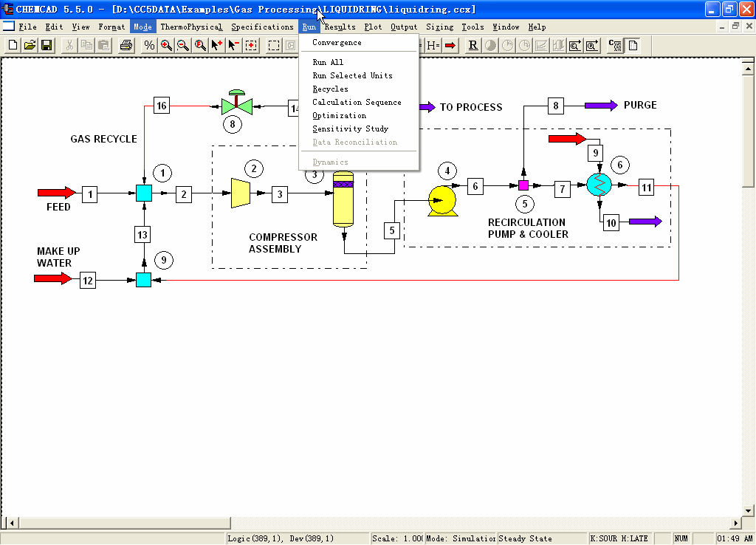Image resolution: width=756 pixels, height=545 pixels.
Task: Click the rightmost zoom-export toolbar icon
Action: 592,45
